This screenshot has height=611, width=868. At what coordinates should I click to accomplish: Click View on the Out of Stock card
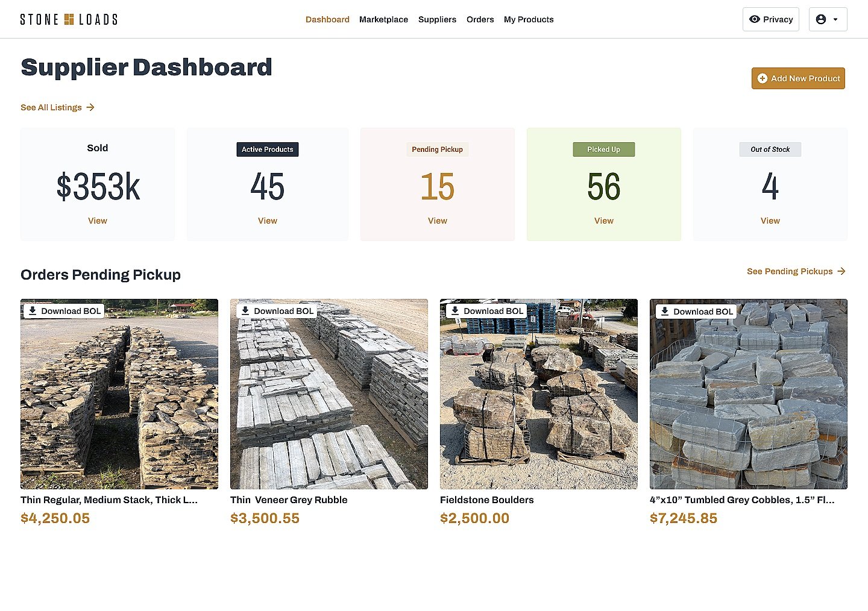[x=770, y=221]
